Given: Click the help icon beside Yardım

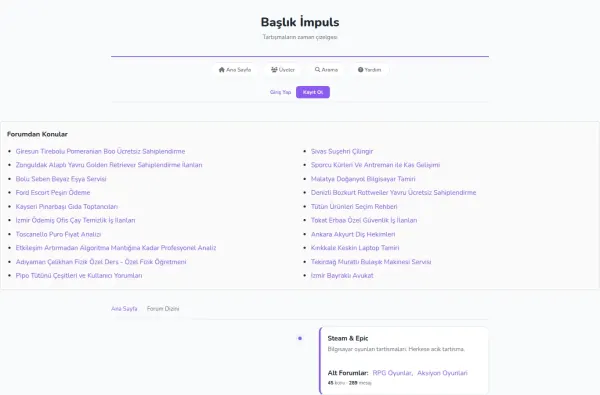Looking at the screenshot, I should pyautogui.click(x=360, y=70).
